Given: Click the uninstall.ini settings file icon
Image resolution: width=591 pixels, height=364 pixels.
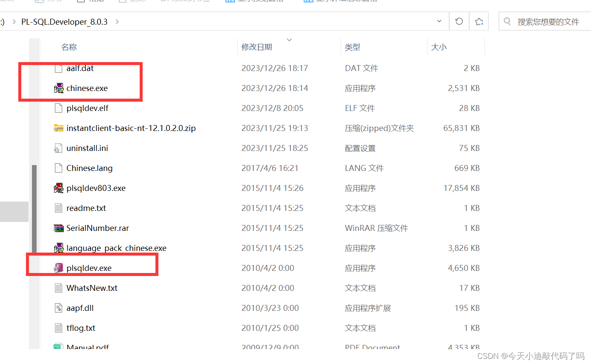Looking at the screenshot, I should [x=58, y=148].
